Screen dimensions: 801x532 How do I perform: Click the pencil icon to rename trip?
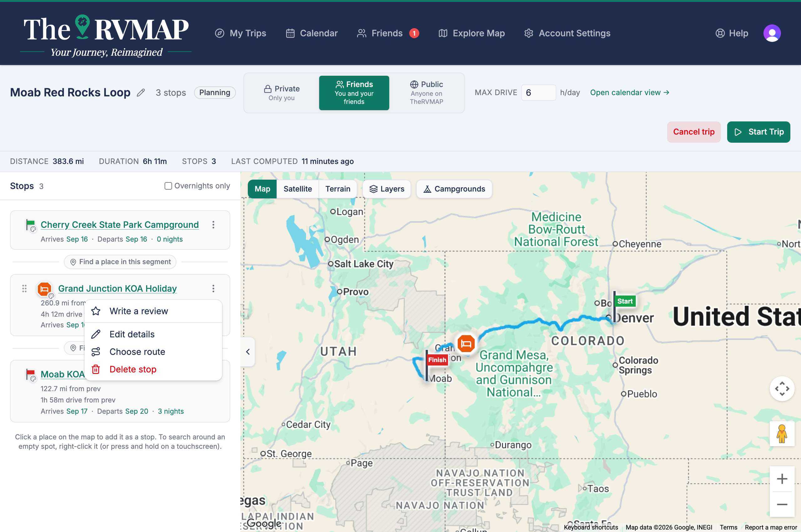tap(141, 93)
